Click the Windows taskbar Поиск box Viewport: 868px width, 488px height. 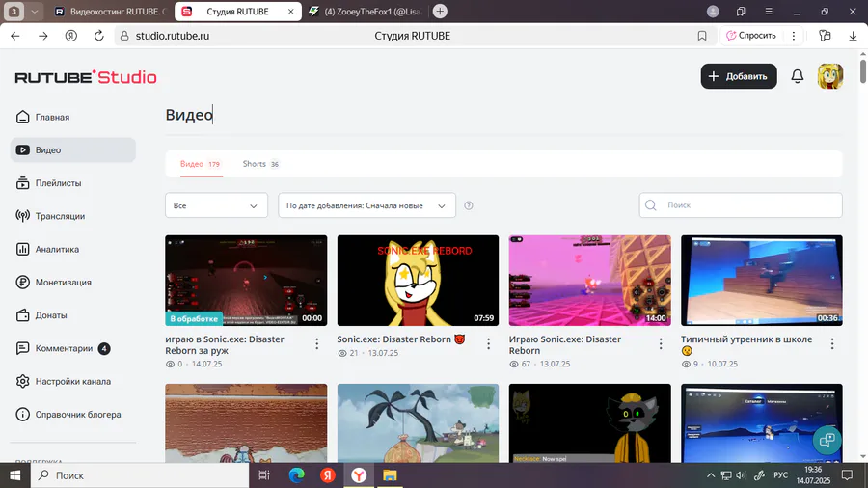140,475
